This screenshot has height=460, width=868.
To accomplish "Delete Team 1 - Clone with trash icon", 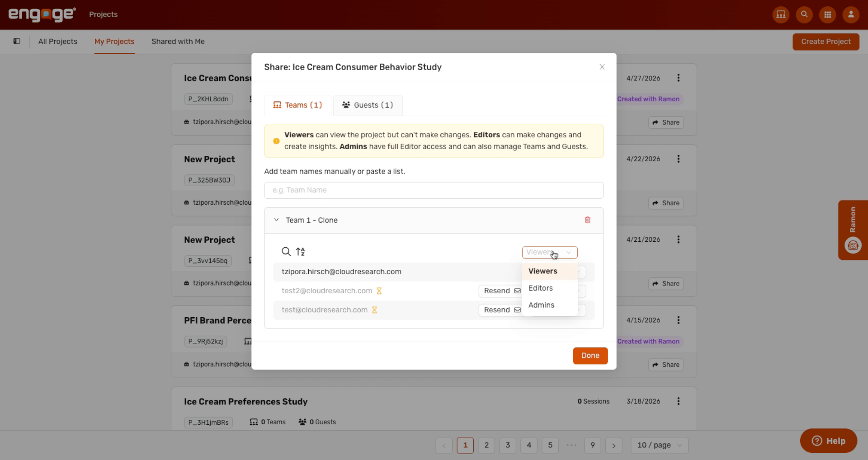I will pyautogui.click(x=587, y=220).
